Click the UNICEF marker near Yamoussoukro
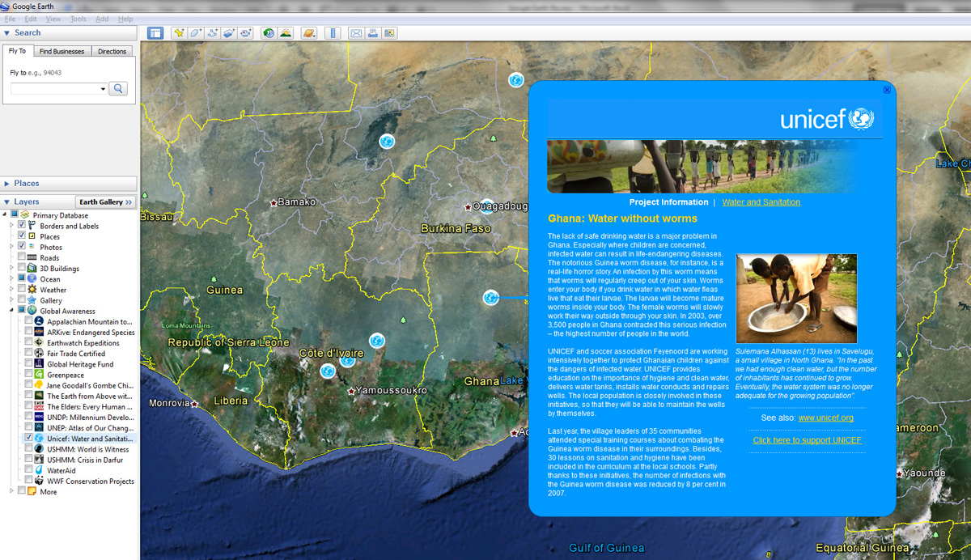971x560 pixels. point(328,371)
